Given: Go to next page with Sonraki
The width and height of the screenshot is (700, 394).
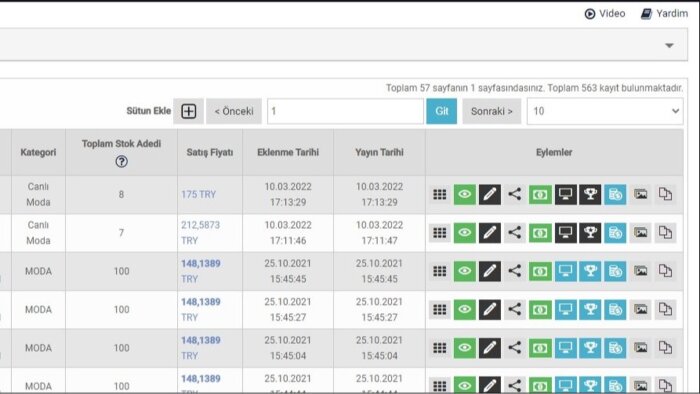Looking at the screenshot, I should pyautogui.click(x=492, y=111).
